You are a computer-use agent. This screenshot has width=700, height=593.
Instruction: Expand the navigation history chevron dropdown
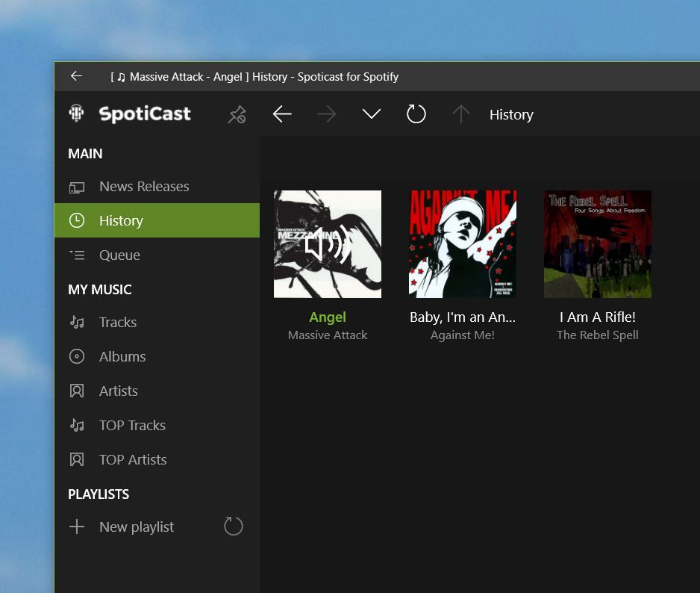[x=372, y=114]
